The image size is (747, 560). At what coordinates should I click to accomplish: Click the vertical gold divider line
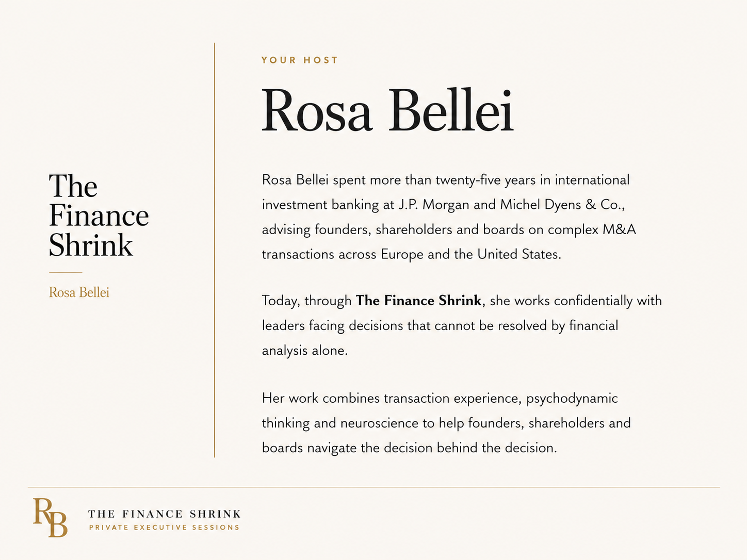215,250
